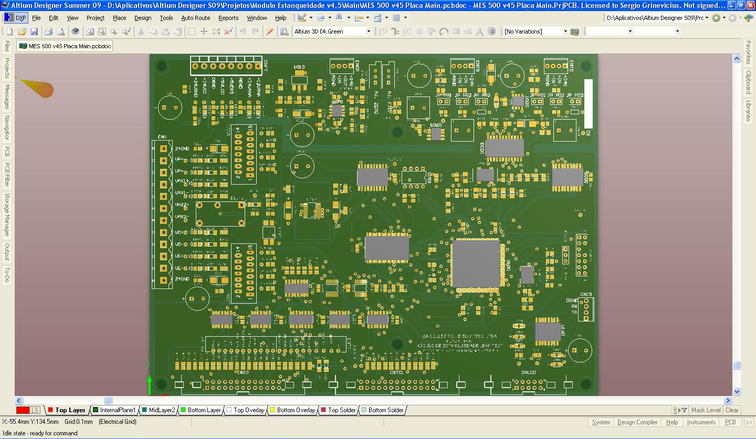Click the Clear button in status bar

coord(732,410)
